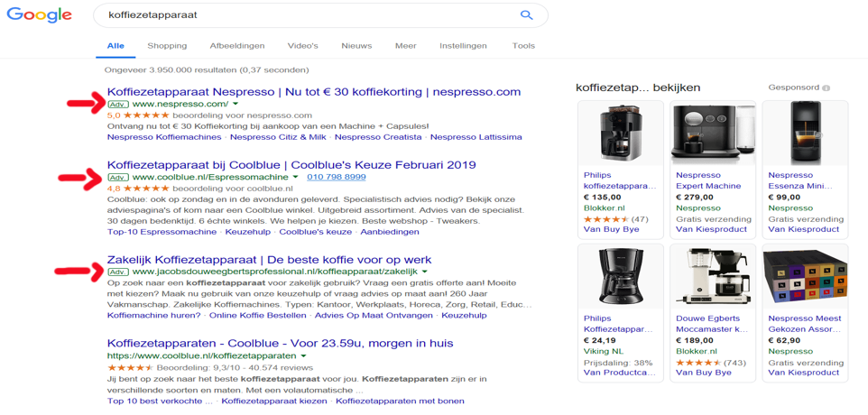Click Van Buy Bye under Moccamaster
This screenshot has height=415, width=868.
coord(704,373)
